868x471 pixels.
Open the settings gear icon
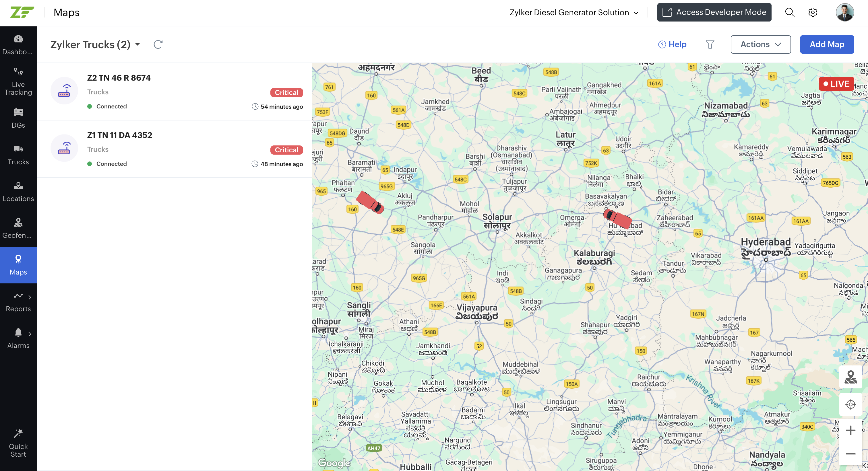[813, 12]
